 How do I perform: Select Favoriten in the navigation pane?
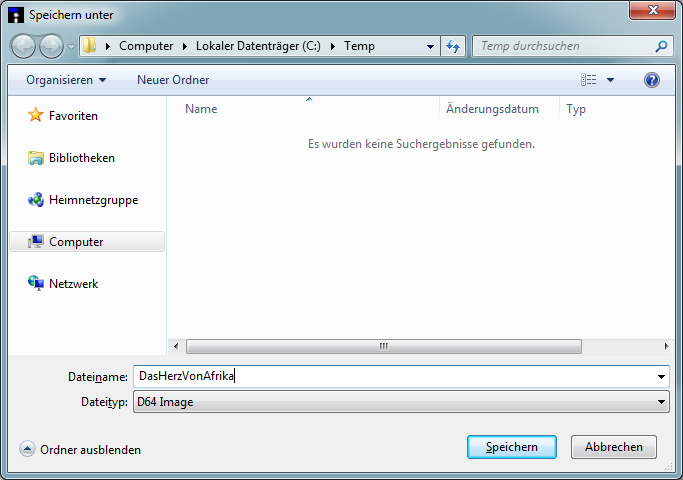point(73,116)
